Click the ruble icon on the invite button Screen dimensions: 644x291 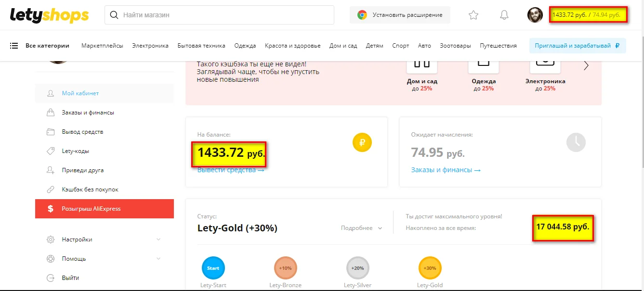pos(617,46)
